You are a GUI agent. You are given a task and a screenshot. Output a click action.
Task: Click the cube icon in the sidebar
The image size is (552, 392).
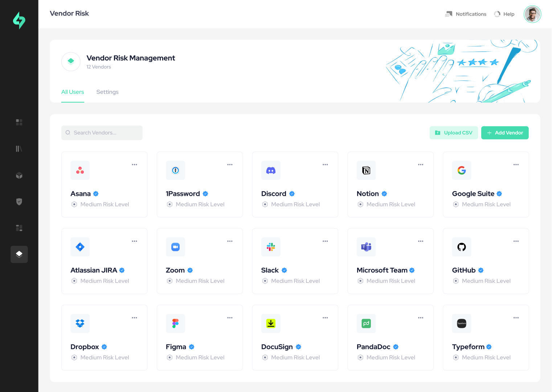tap(19, 176)
